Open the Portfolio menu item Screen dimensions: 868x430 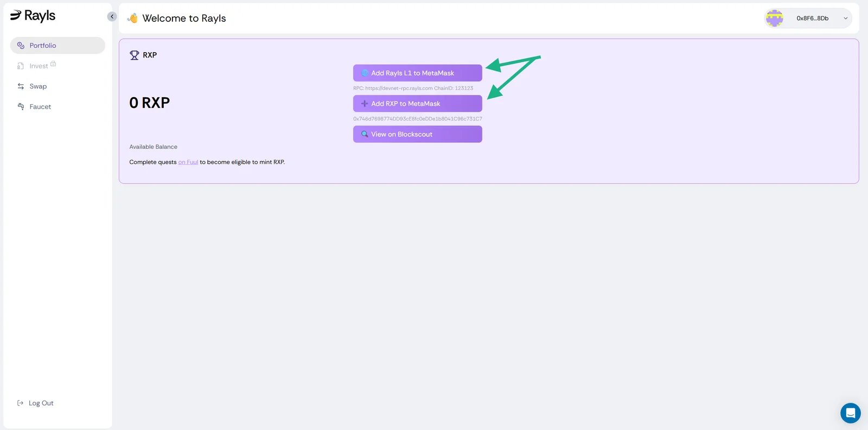58,46
